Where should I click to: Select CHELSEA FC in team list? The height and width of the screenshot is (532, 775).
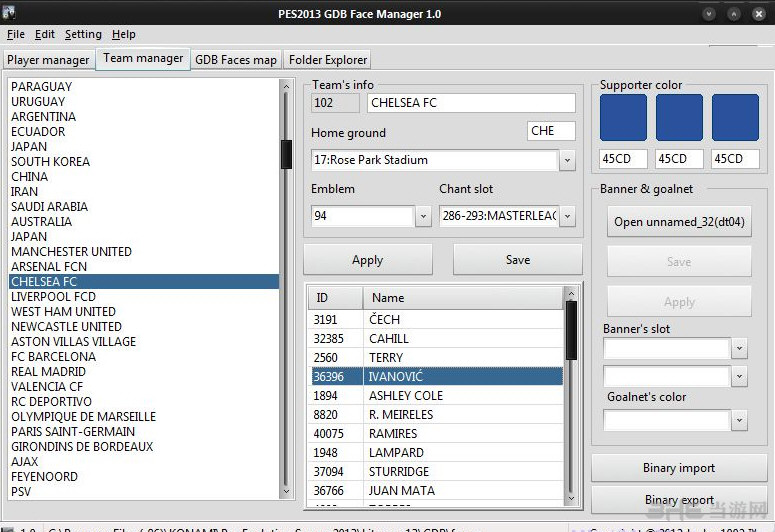[144, 282]
